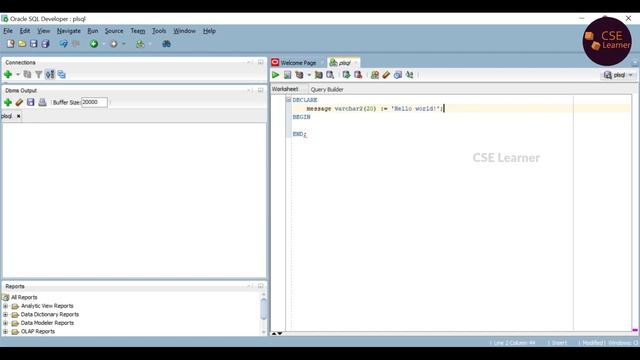Click Rollback icon in worksheet toolbar
The width and height of the screenshot is (640, 360).
(358, 75)
